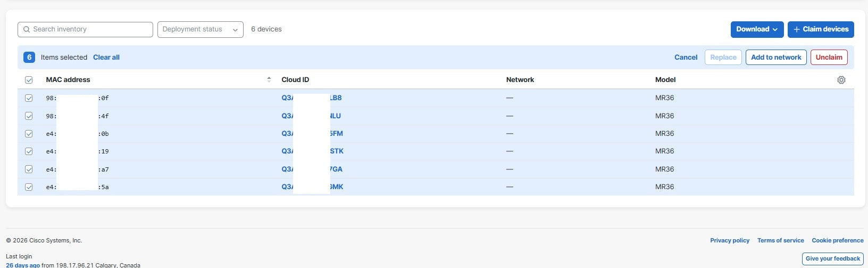Click the MR36 model cell in :5a row
Image resolution: width=868 pixels, height=268 pixels.
click(665, 187)
